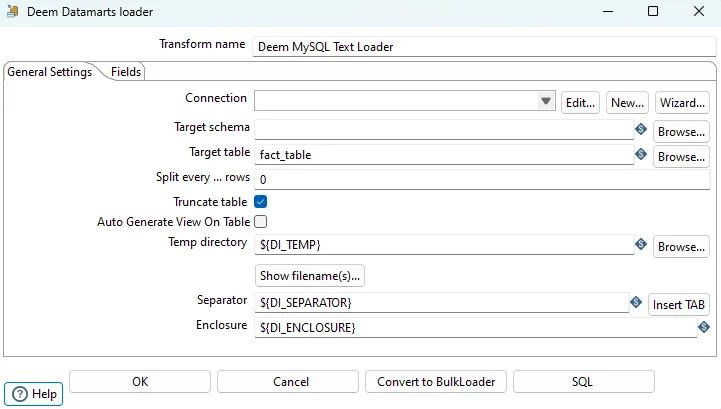The height and width of the screenshot is (409, 721).
Task: Click the variable icon beside Target schema
Action: (641, 129)
